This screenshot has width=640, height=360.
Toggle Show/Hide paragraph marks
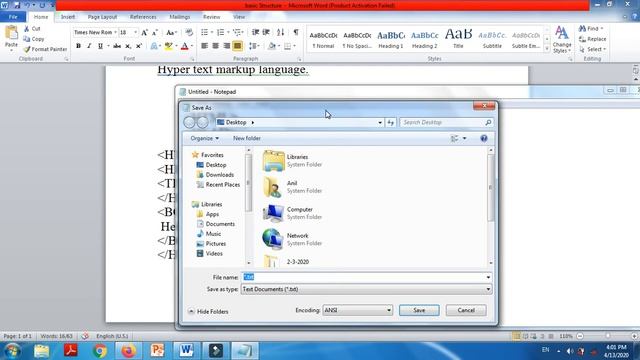(296, 32)
